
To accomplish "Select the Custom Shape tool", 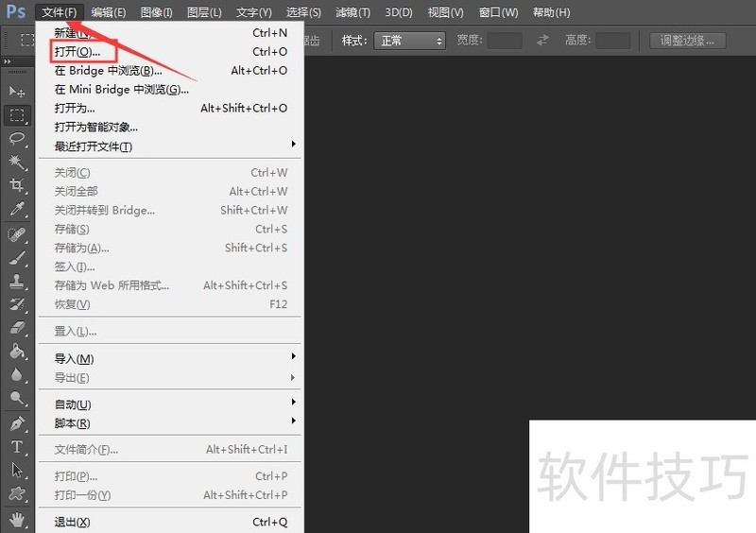I will [17, 493].
